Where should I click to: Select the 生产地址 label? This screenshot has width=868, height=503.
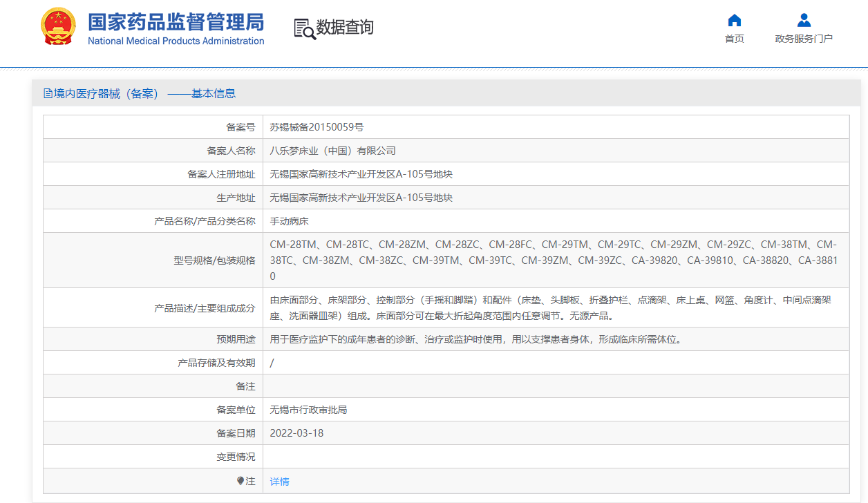click(236, 198)
